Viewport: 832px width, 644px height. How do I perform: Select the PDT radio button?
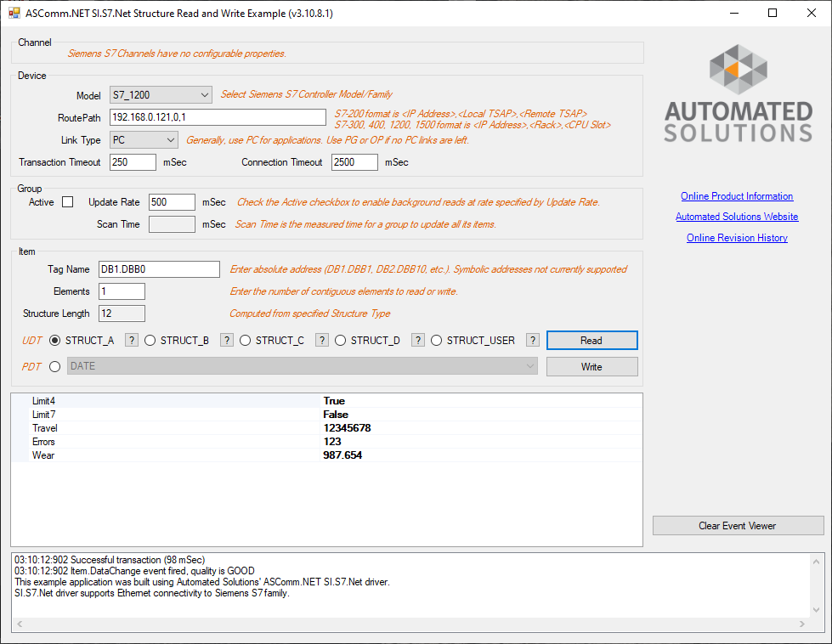[55, 367]
